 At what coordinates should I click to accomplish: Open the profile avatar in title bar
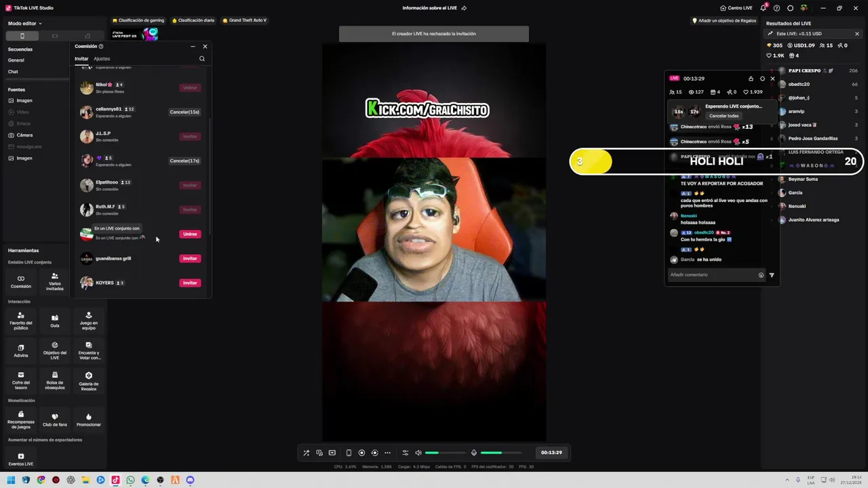point(804,8)
